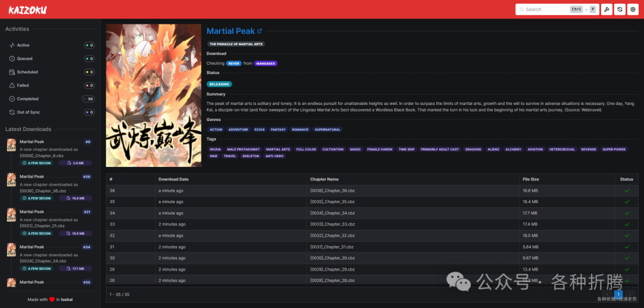Select the Out of Sync activities item
Screen dimensions: 644x308
[52, 113]
